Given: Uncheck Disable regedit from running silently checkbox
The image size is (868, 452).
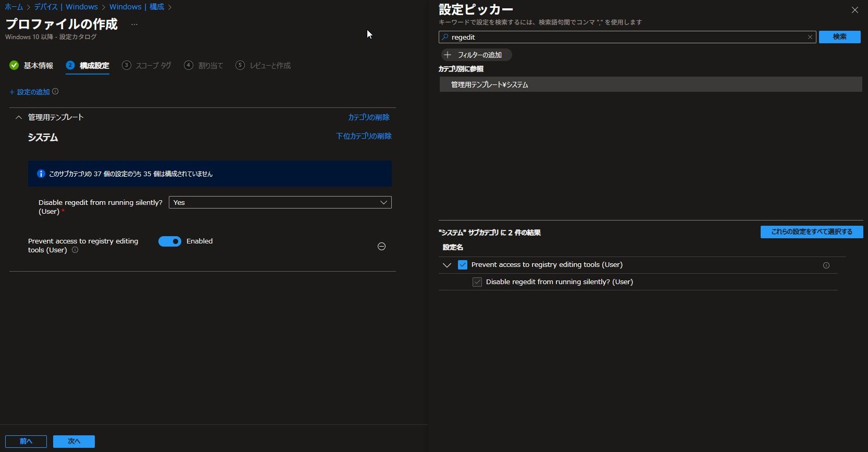Looking at the screenshot, I should click(x=477, y=282).
